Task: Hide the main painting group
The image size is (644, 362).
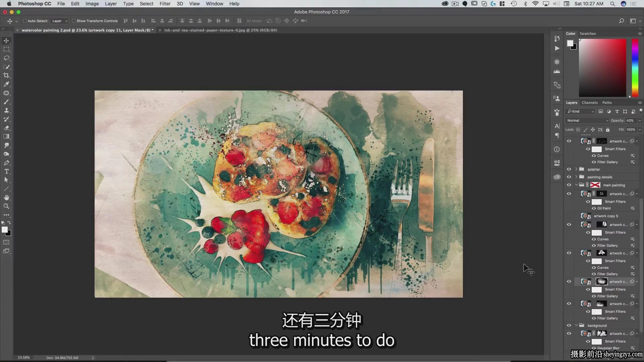Action: (x=569, y=185)
